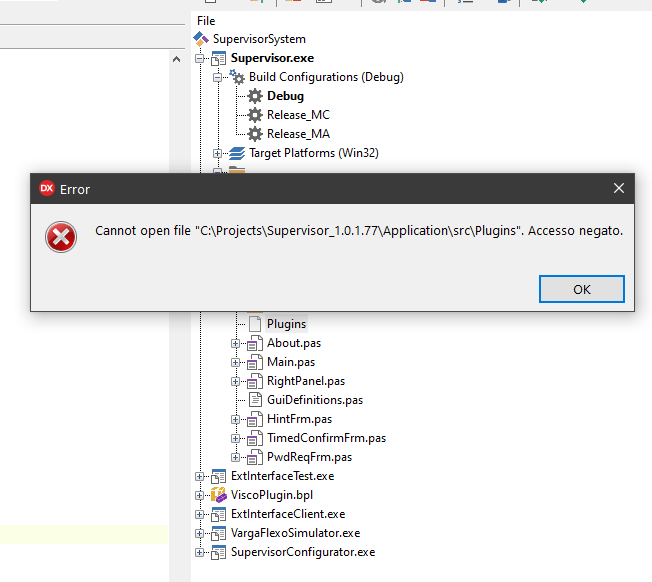Expand the PwdReqFrm.pas unit

click(x=235, y=457)
